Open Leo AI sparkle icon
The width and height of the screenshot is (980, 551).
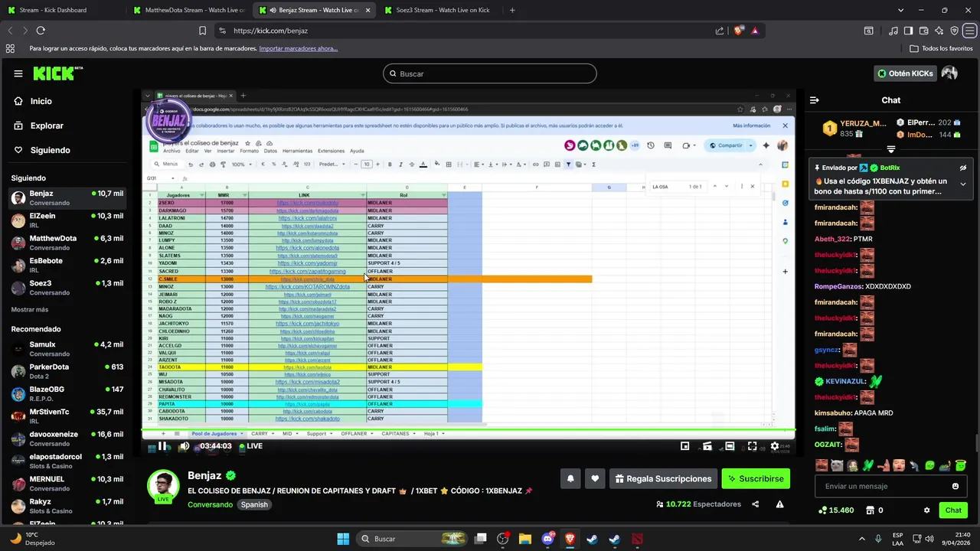pos(939,31)
